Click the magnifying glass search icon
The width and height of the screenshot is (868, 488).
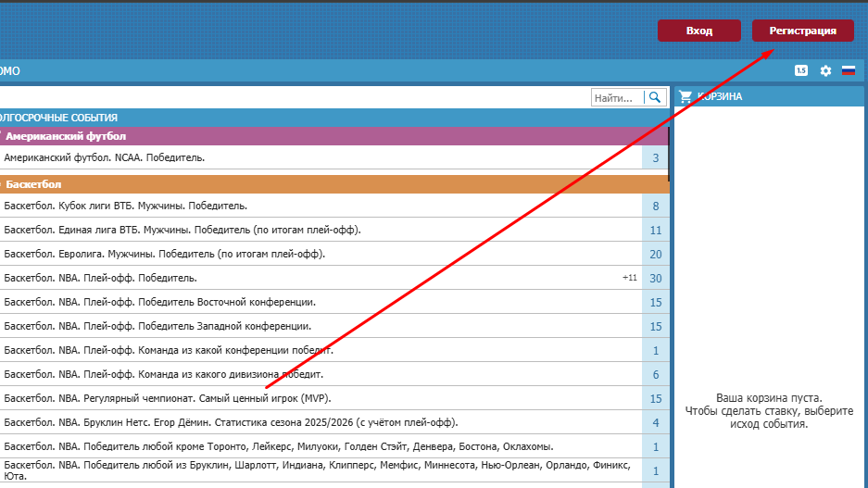(x=655, y=97)
